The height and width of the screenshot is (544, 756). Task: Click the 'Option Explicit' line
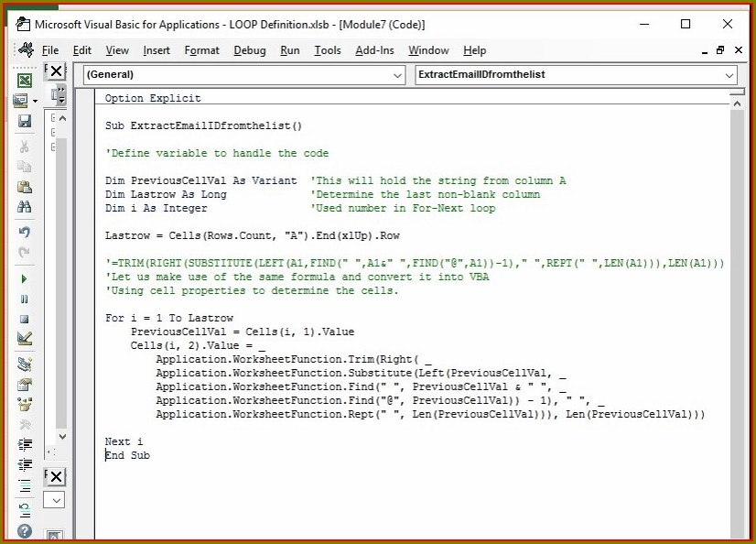pyautogui.click(x=153, y=98)
